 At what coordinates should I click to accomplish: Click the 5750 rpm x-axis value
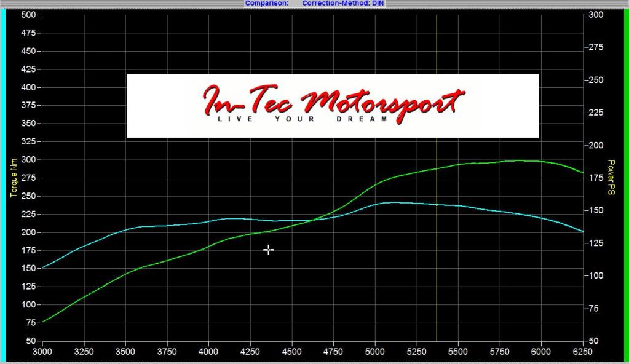click(499, 352)
